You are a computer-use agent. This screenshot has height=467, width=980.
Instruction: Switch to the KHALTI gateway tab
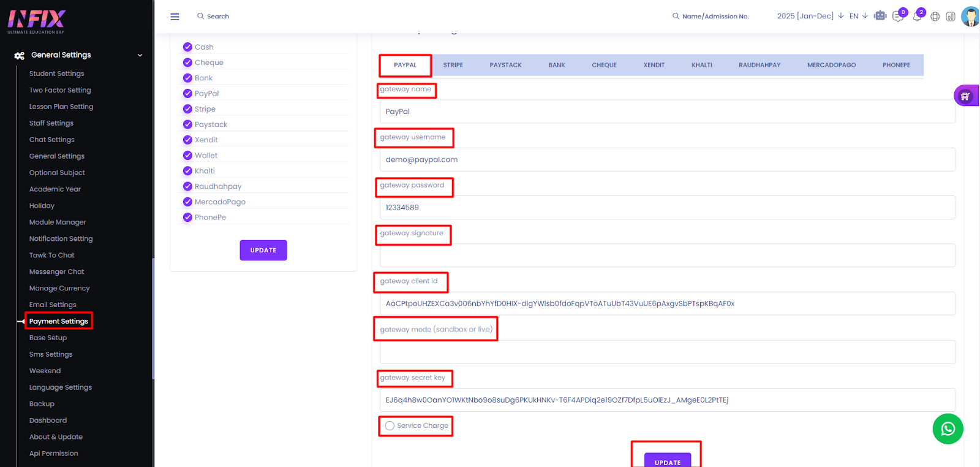click(x=702, y=65)
